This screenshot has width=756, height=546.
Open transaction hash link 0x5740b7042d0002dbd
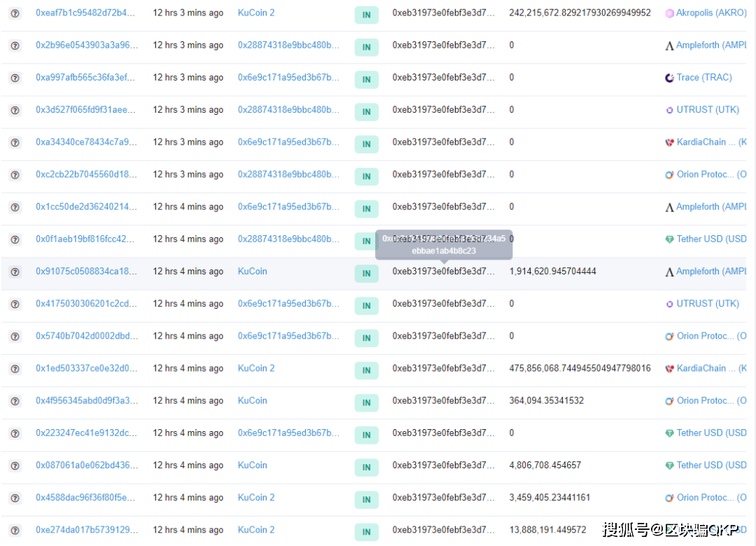tap(87, 336)
